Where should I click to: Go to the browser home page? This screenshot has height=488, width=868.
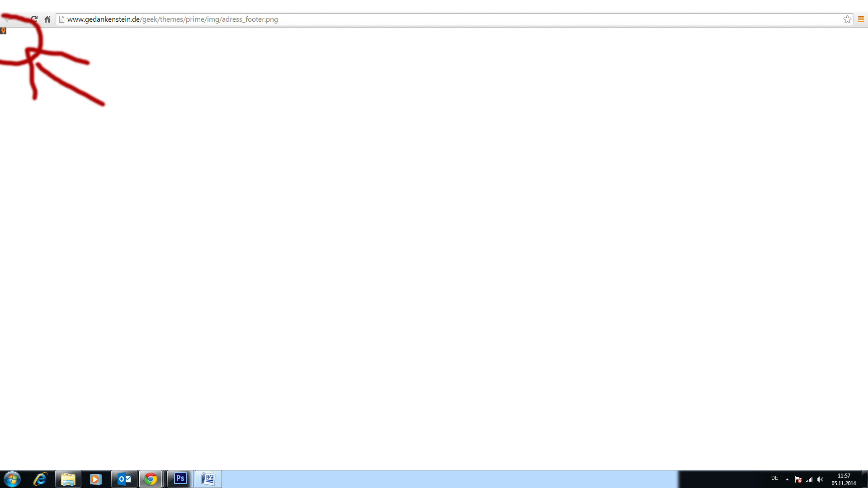point(47,19)
